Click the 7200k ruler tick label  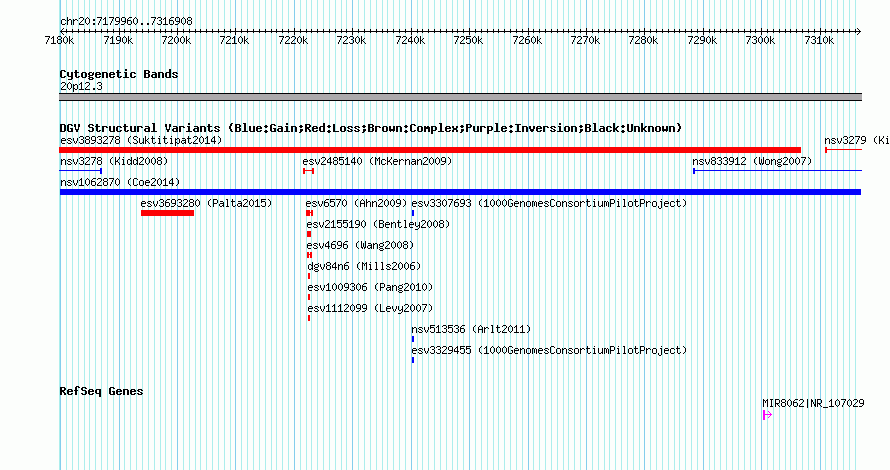coord(176,40)
